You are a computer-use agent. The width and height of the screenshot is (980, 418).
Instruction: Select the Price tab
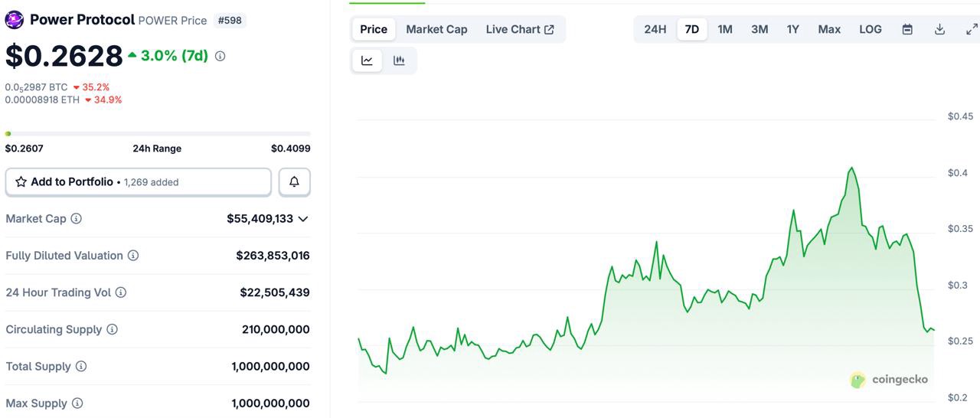pyautogui.click(x=374, y=29)
